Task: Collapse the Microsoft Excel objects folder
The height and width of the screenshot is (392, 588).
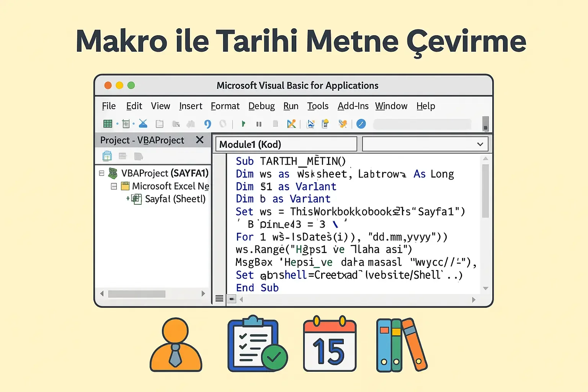Action: pyautogui.click(x=114, y=186)
